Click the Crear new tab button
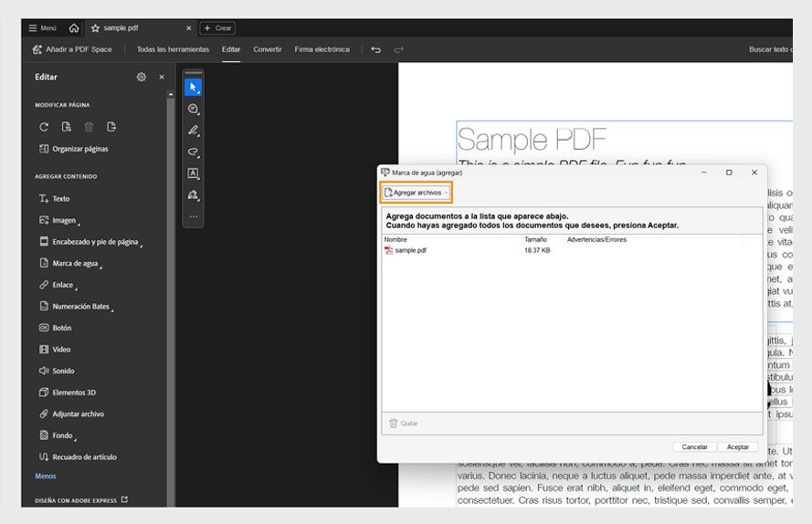Image resolution: width=812 pixels, height=524 pixels. point(217,28)
